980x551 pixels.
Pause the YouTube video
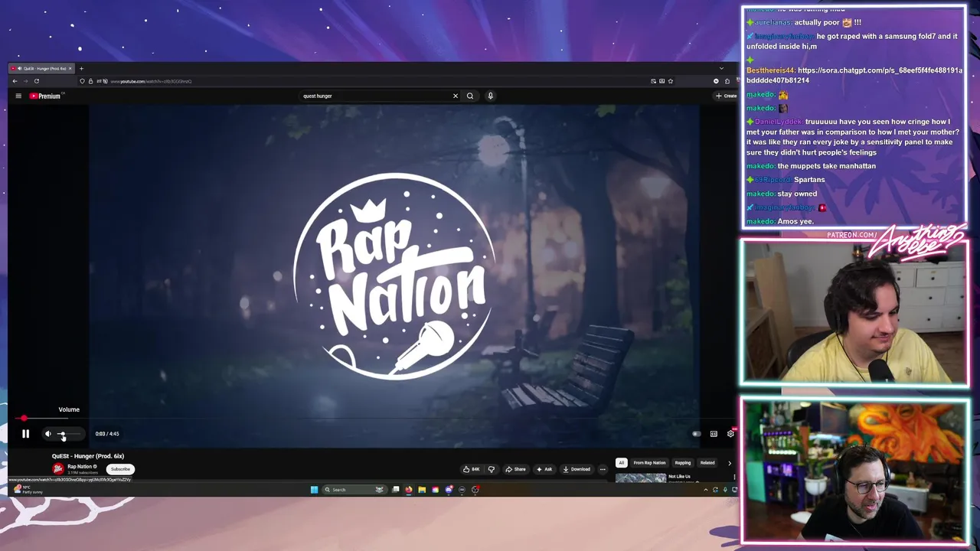tap(25, 434)
